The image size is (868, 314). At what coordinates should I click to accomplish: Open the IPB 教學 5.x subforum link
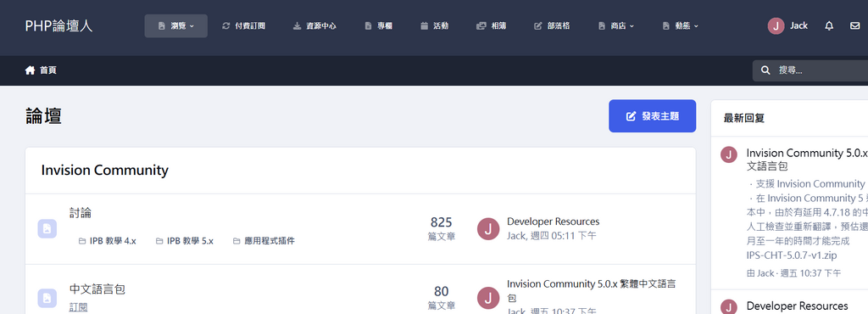tap(184, 241)
